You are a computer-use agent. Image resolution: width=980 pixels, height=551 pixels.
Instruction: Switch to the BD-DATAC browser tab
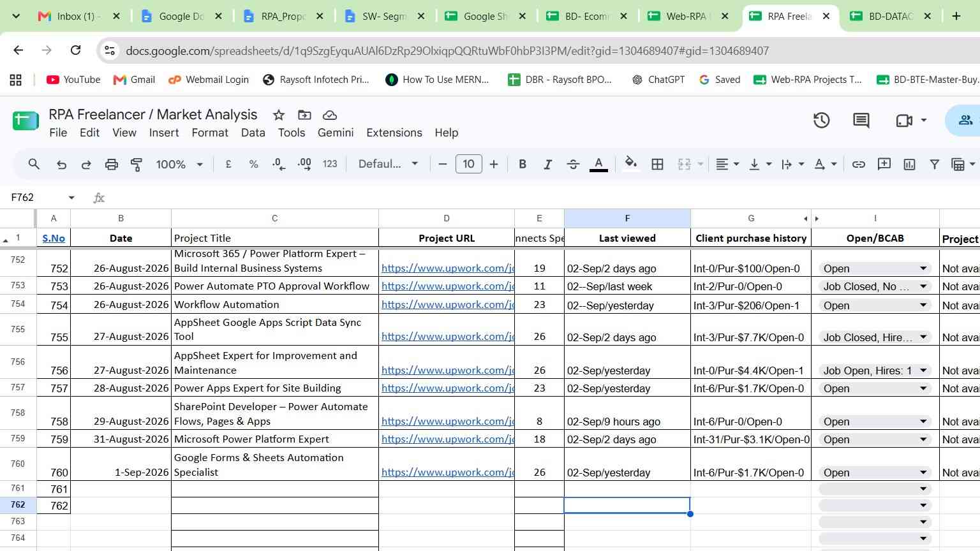(891, 17)
